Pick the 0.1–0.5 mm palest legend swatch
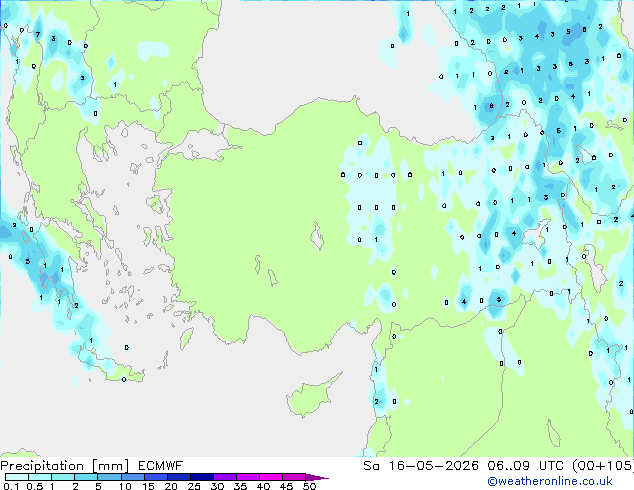 point(17,477)
